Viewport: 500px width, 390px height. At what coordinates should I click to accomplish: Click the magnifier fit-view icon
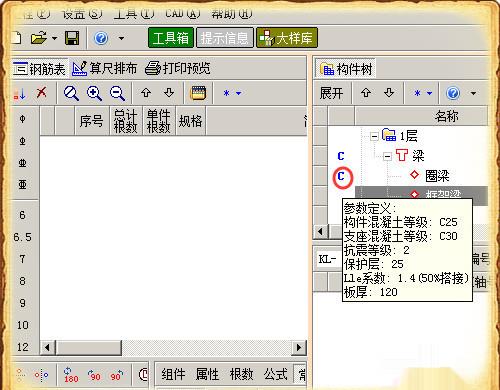tap(71, 93)
